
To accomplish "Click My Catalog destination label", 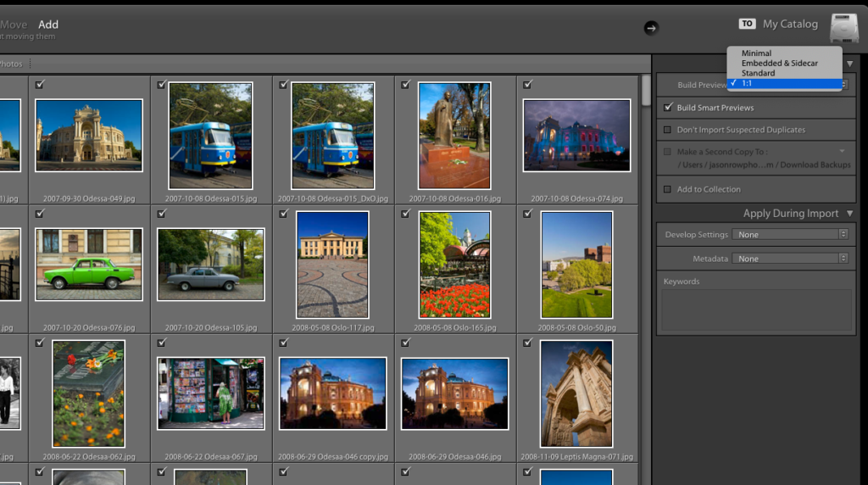I will pos(790,24).
